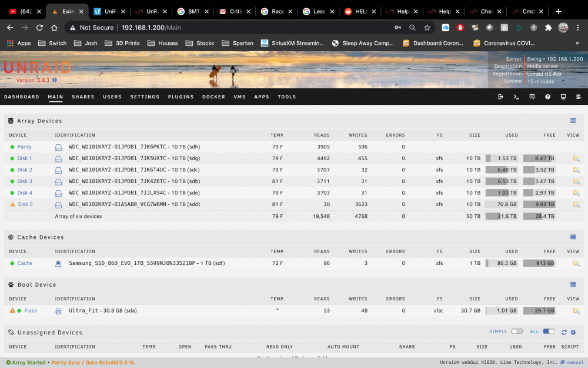Browse Disk 1 via its view folder icon
Viewport: 588px width, 368px height.
[576, 158]
